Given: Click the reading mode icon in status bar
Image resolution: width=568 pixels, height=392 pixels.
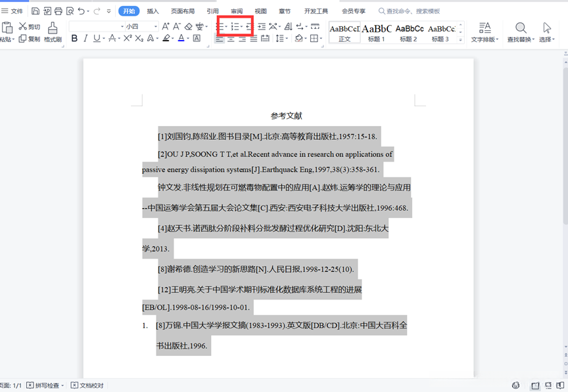Looking at the screenshot, I should coord(560,385).
